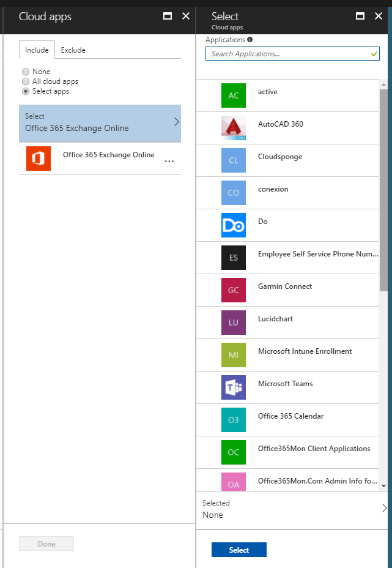Screen dimensions: 392x568
Task: Click the info icon beside Applications
Action: [250, 40]
